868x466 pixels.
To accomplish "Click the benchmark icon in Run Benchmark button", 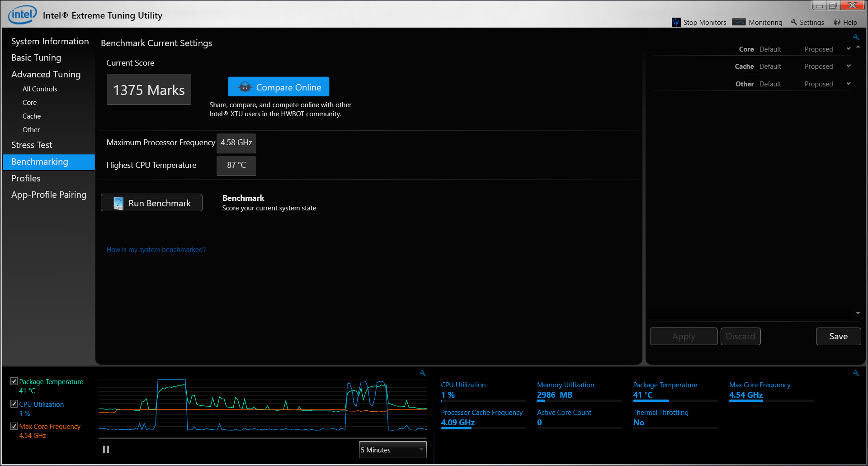I will tap(118, 203).
